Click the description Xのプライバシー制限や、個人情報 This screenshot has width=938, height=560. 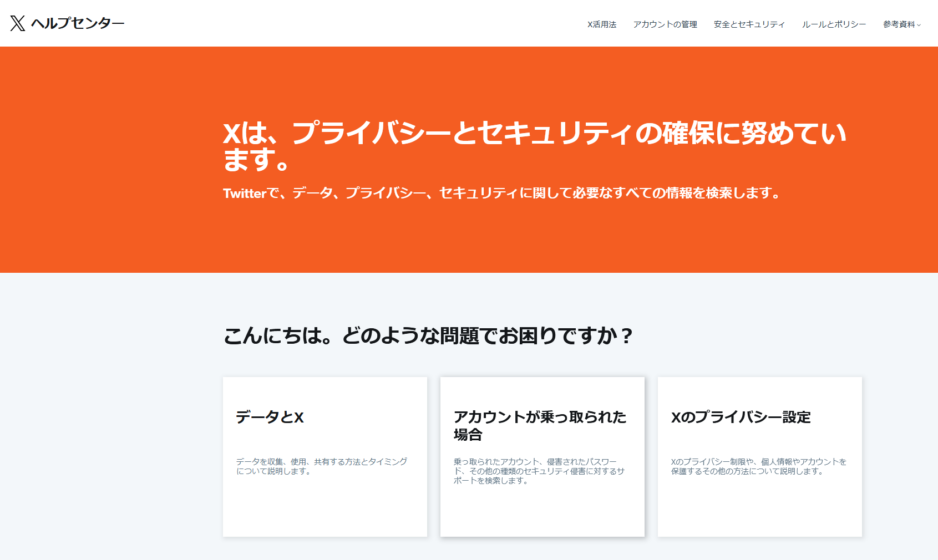tap(759, 466)
